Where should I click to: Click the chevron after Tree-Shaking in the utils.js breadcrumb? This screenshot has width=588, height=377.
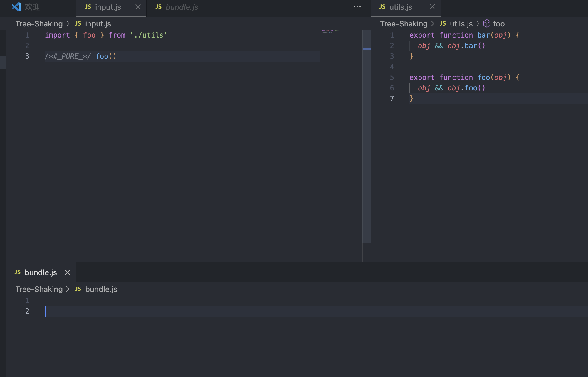coord(433,24)
